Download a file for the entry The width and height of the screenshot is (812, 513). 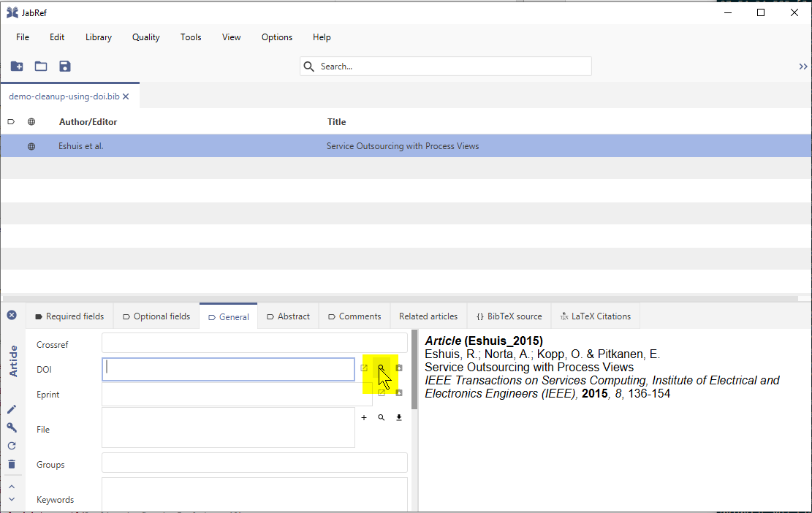[x=398, y=417]
